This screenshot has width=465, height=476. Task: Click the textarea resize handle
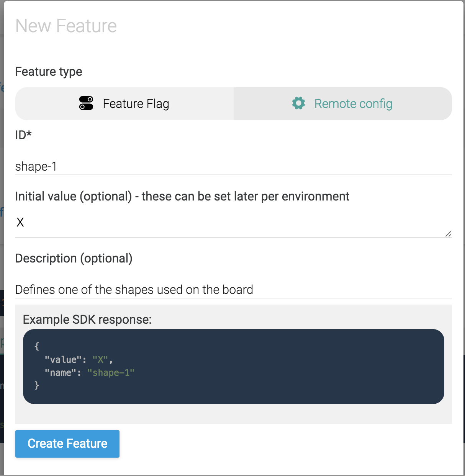coord(449,234)
